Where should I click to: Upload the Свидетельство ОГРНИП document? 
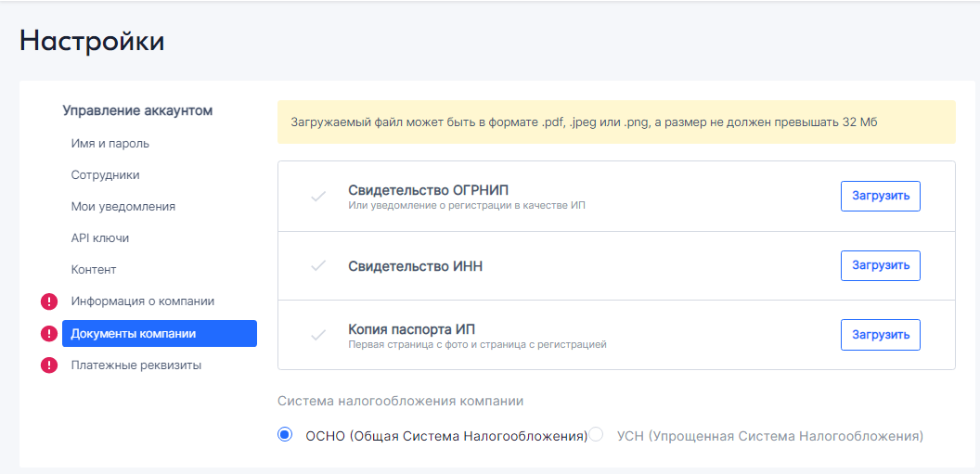(880, 197)
